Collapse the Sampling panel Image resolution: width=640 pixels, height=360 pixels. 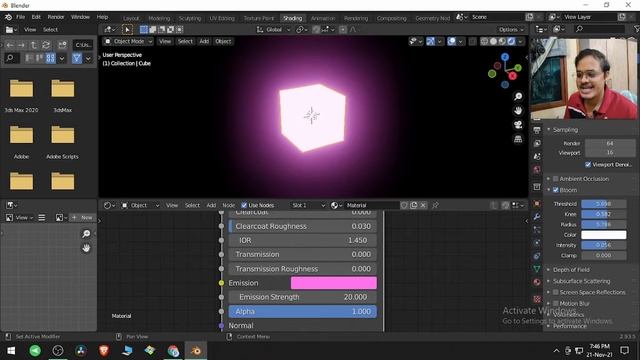[x=565, y=130]
